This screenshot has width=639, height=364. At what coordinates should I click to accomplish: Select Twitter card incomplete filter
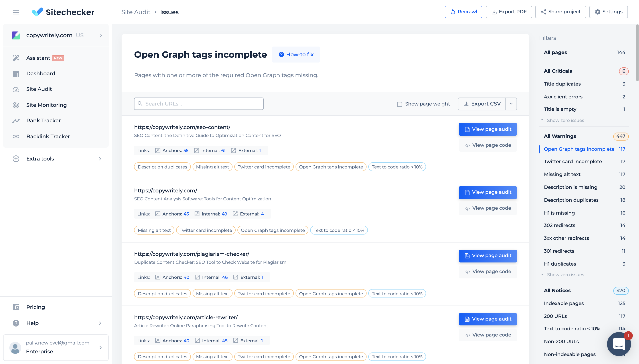[x=573, y=162]
